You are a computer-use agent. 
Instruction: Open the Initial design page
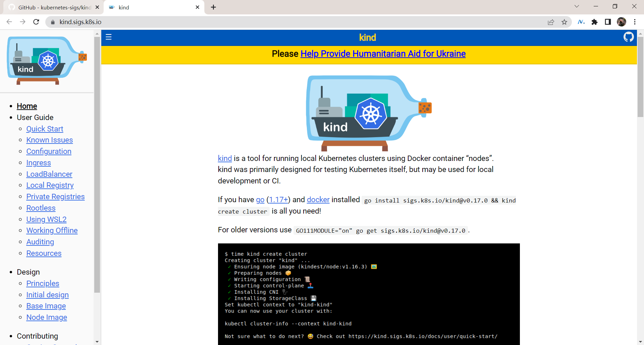[x=48, y=295]
